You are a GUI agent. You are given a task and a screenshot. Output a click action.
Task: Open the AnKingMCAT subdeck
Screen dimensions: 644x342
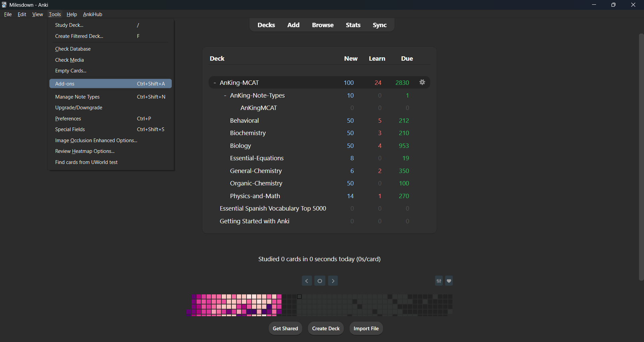point(259,108)
